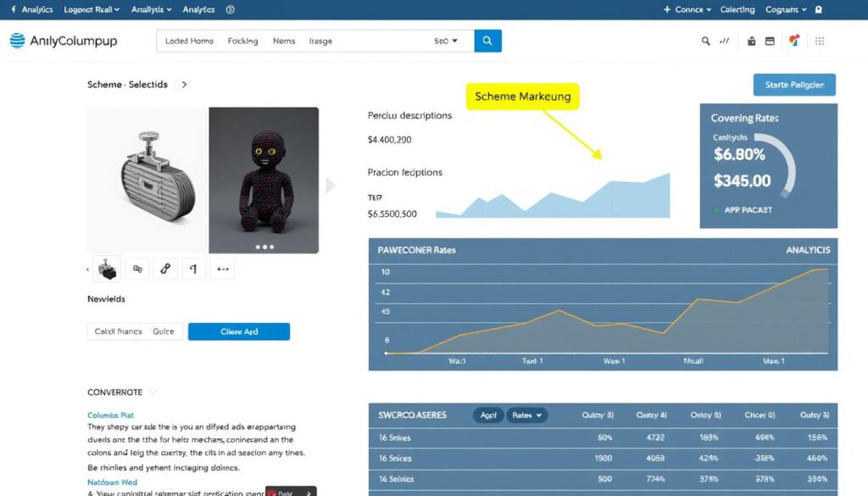Click the circled icon after Analytes in top bar
This screenshot has height=496, width=868.
click(x=231, y=9)
